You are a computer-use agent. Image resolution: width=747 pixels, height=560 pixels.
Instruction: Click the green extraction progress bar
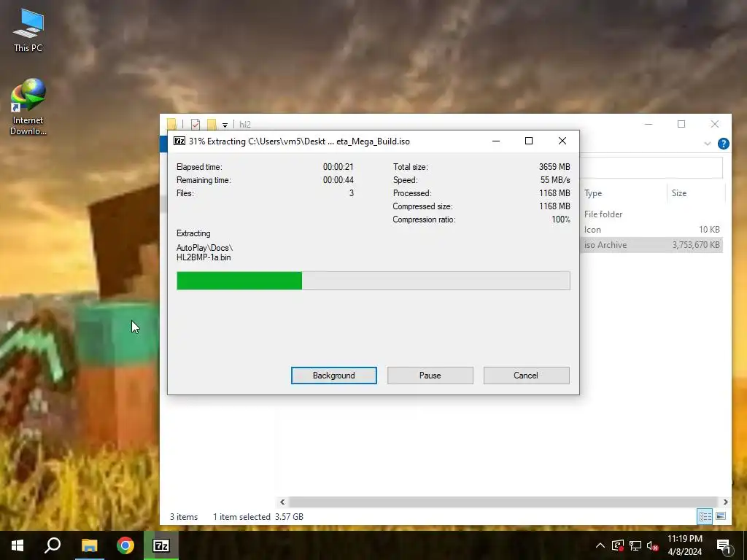(373, 281)
